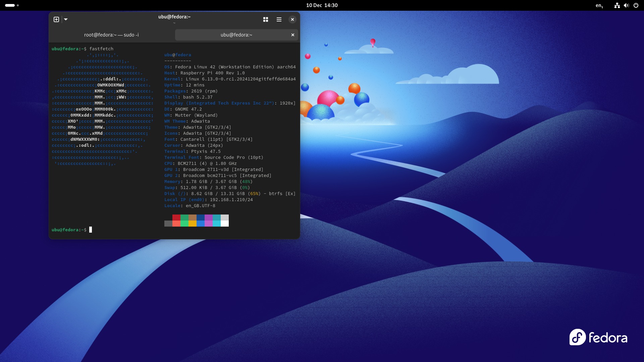Expand the new-tab dropdown arrow
This screenshot has height=362, width=644.
[x=66, y=19]
